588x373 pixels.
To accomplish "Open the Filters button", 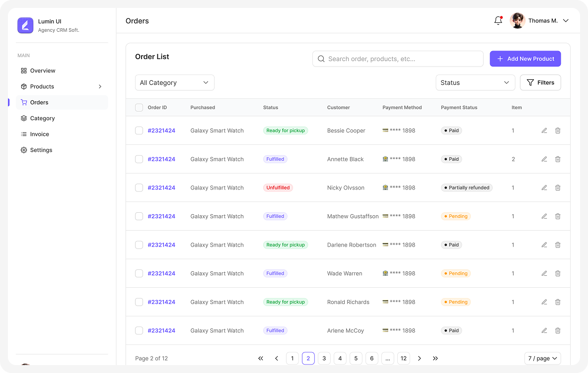I will [540, 83].
